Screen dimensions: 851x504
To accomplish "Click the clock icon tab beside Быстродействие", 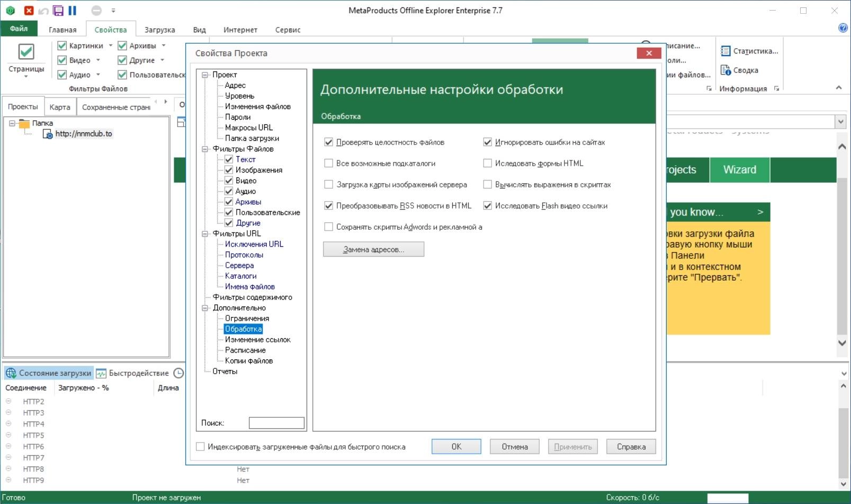I will (179, 373).
